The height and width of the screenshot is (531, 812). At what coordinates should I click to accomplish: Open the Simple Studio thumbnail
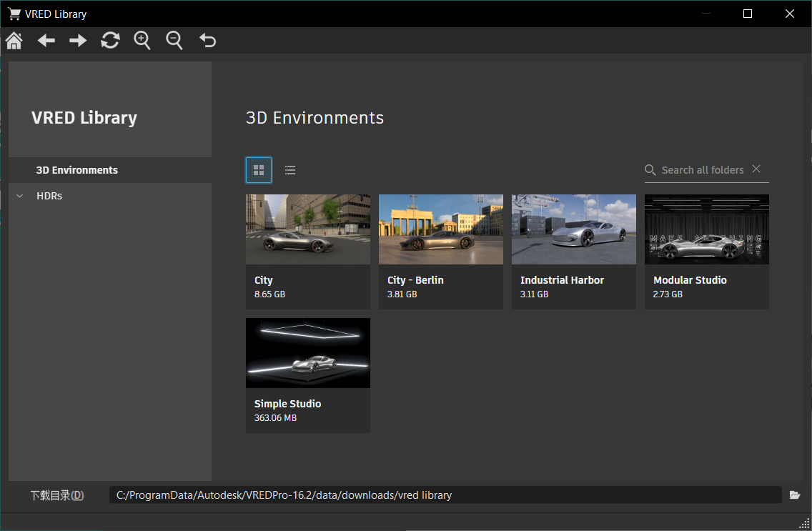point(307,353)
